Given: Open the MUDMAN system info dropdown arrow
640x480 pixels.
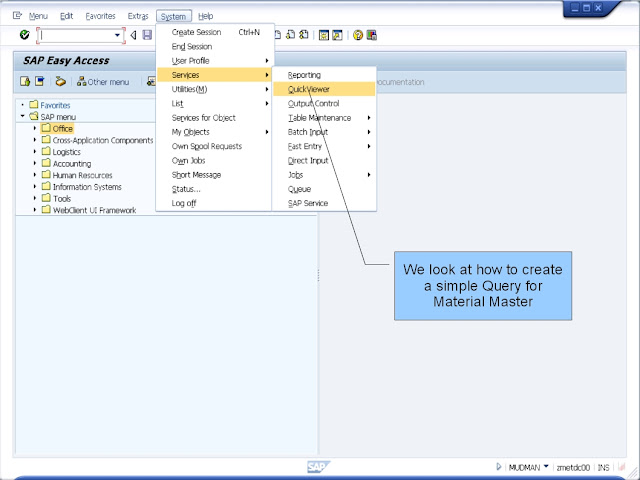Looking at the screenshot, I should pos(546,466).
